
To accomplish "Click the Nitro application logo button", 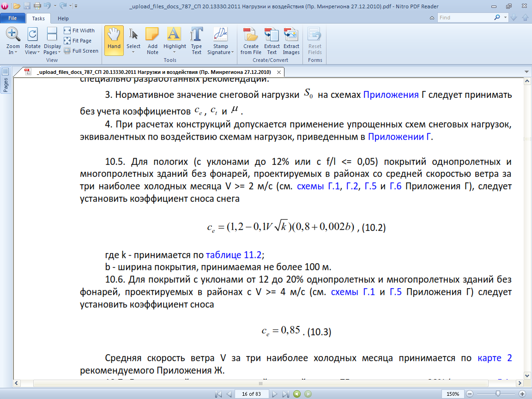I will tap(5, 6).
